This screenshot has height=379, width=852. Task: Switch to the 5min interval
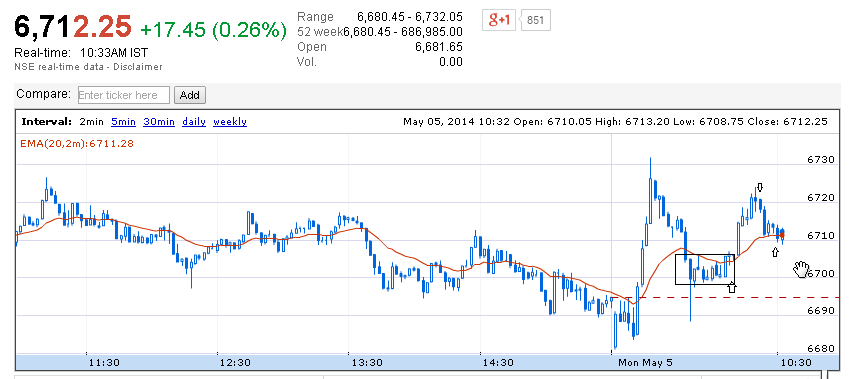coord(123,122)
